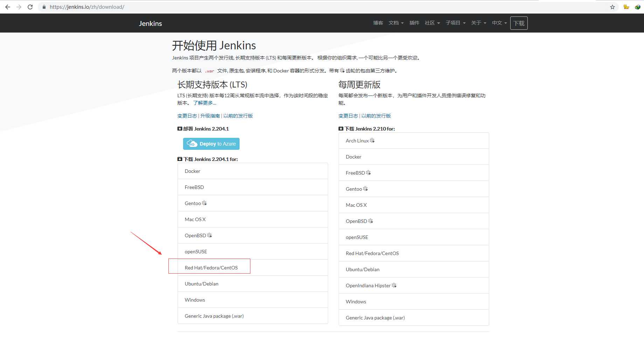Open the LTS 以前的发行版 link
Viewport: 644px width, 338px height.
point(238,116)
